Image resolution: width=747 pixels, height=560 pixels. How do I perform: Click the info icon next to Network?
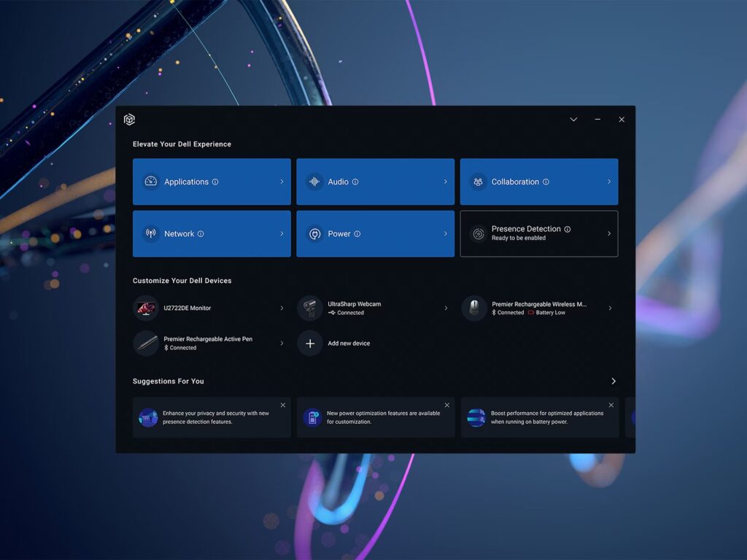click(201, 234)
